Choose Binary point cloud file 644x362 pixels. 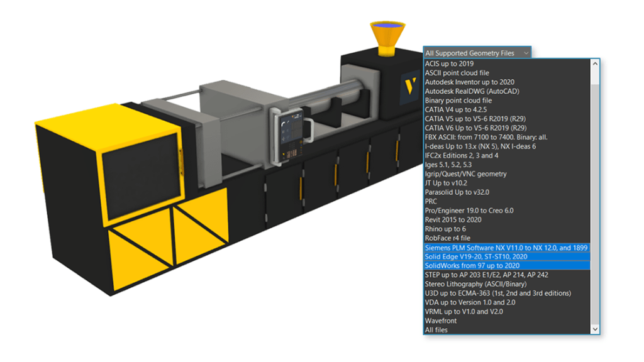click(508, 100)
